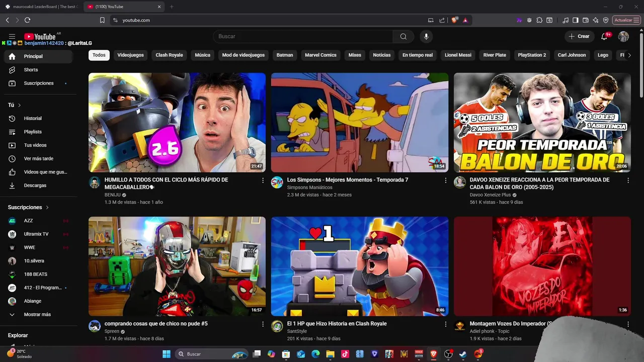
Task: Open Suscripciones in the sidebar
Action: coord(38,83)
